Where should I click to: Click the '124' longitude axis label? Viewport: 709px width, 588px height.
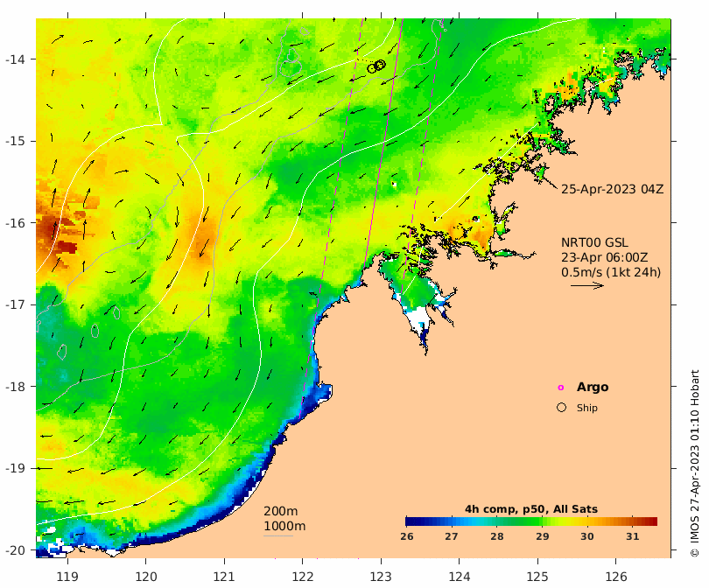[x=460, y=577]
